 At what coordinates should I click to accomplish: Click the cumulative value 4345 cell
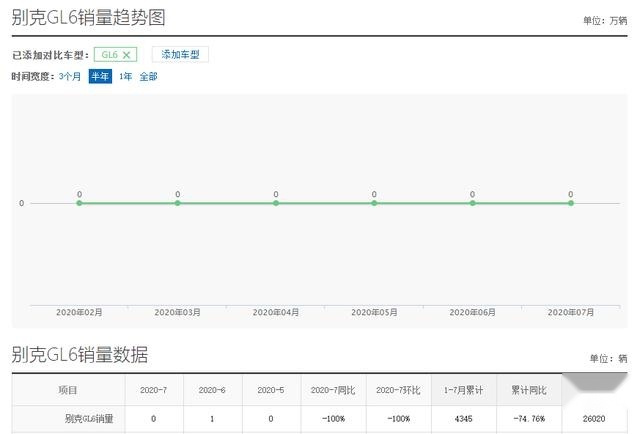464,419
